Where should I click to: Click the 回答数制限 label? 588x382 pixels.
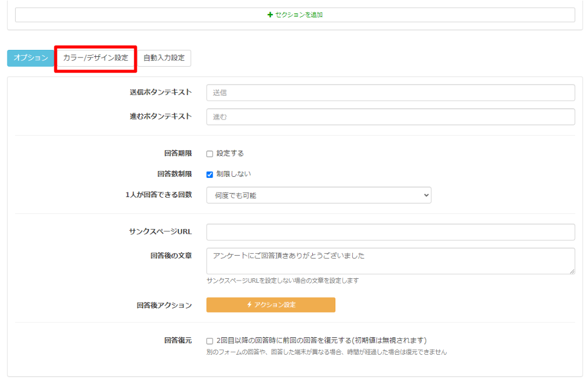[x=174, y=174]
